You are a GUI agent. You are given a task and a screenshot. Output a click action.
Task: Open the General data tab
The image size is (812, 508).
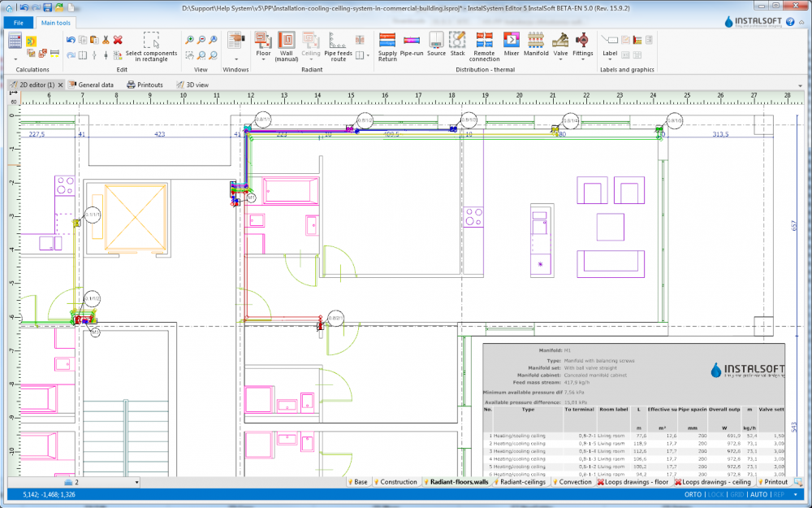click(x=91, y=85)
